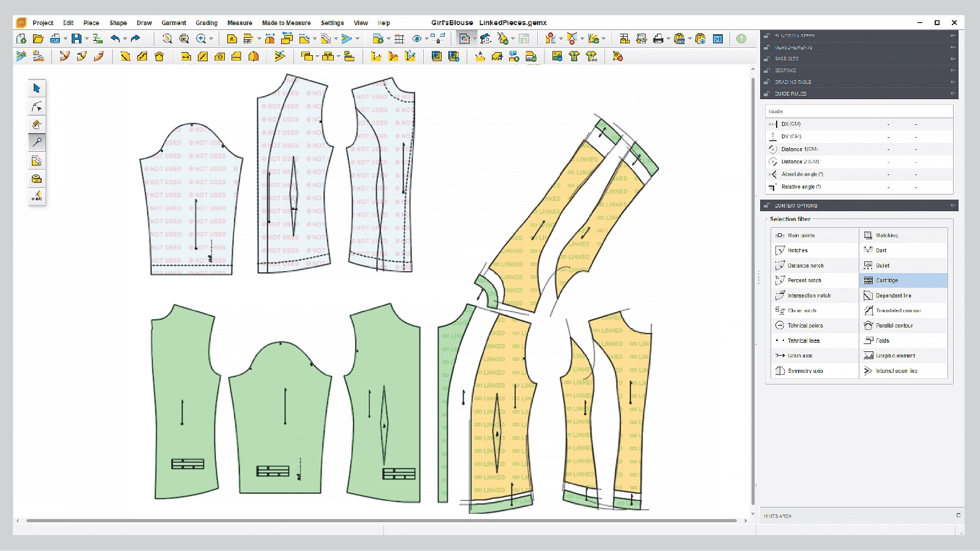The width and height of the screenshot is (980, 551).
Task: Toggle the Dart selection filter
Action: coord(903,250)
